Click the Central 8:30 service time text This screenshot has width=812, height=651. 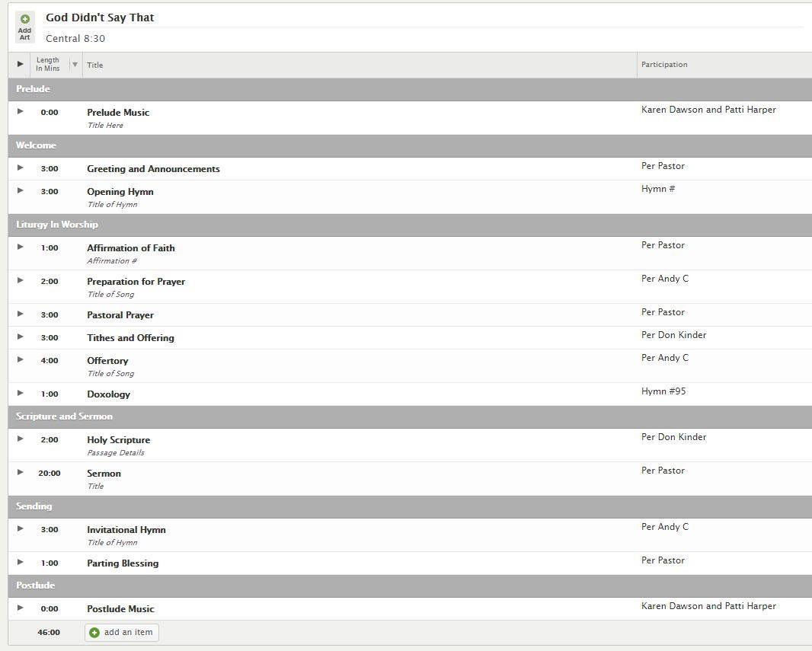click(75, 39)
